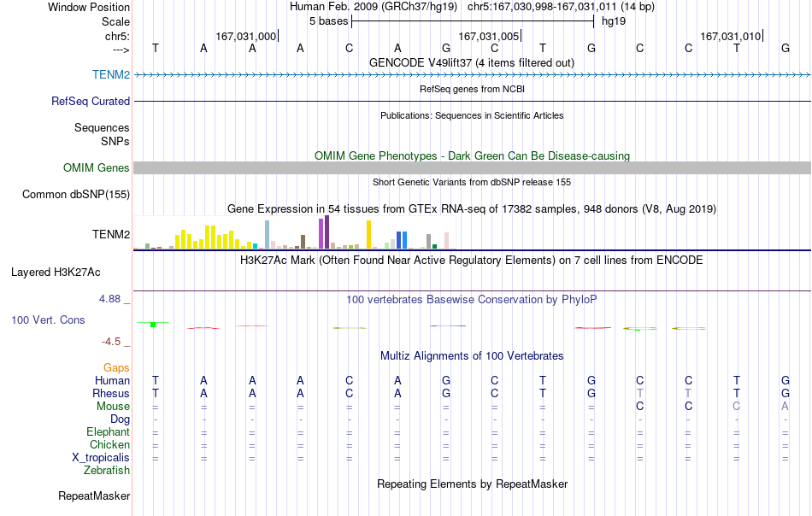Select the OMIM Genes gray bar
The width and height of the screenshot is (812, 516).
pos(473,167)
